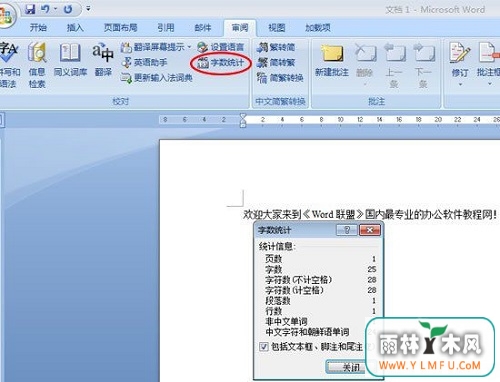Image resolution: width=500 pixels, height=382 pixels.
Task: Click the first-line indent marker on ruler
Action: coord(243,116)
